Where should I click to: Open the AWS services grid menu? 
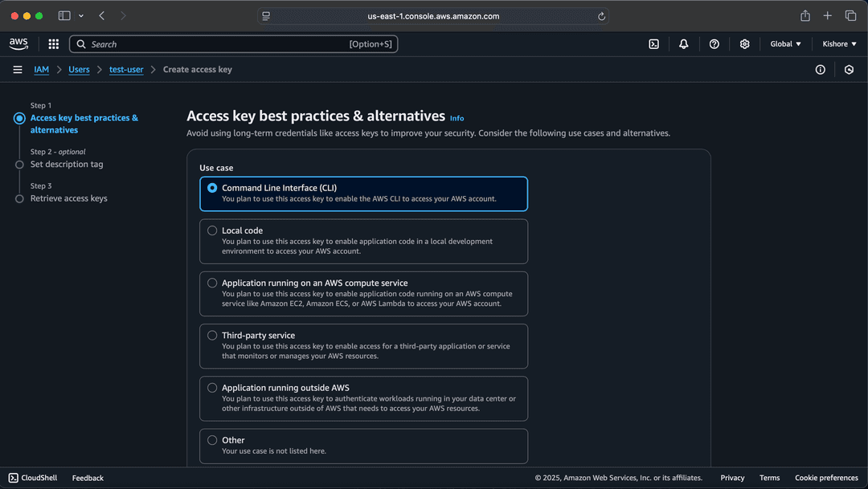(53, 44)
